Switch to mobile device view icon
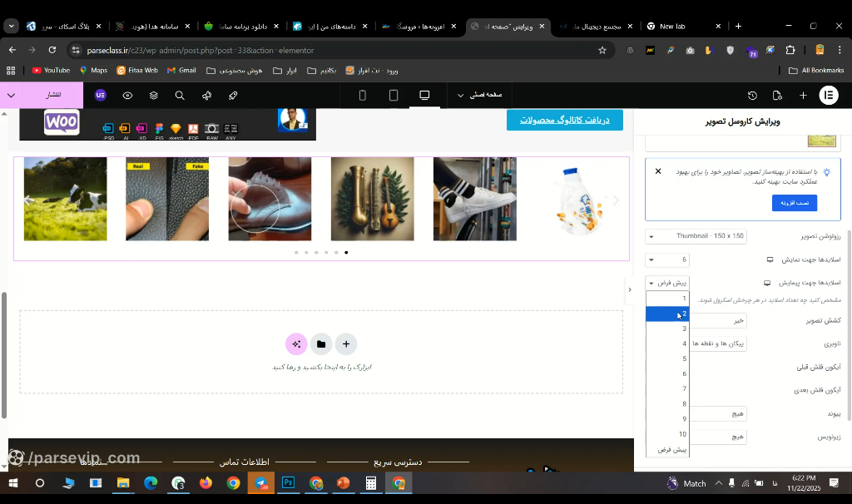 coord(363,96)
